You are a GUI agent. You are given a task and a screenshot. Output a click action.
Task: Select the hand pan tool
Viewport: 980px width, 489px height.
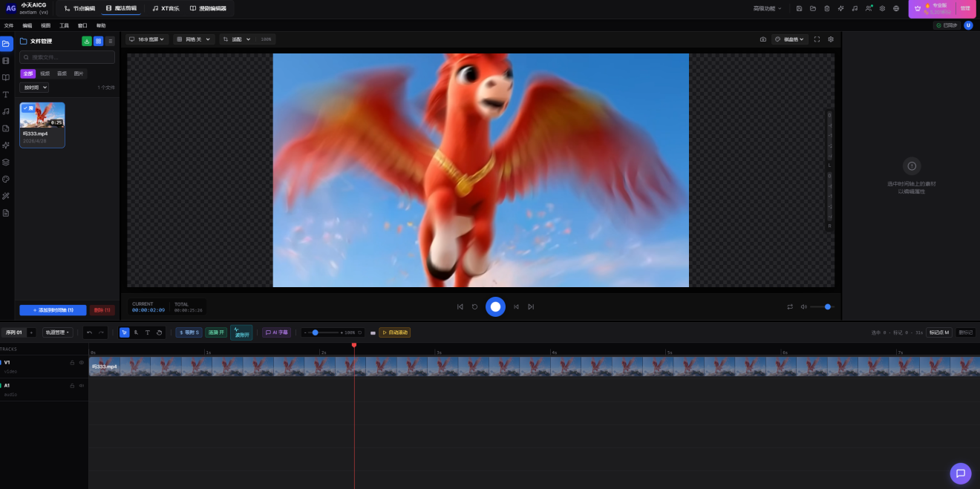[159, 332]
